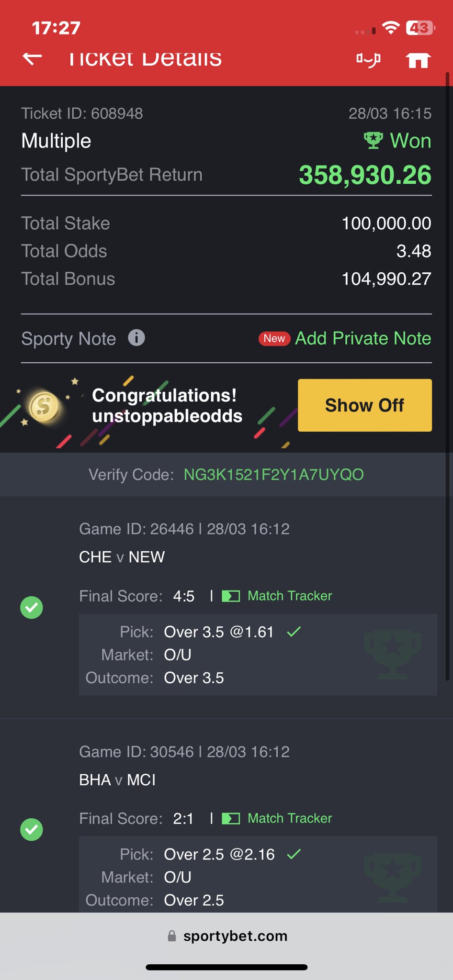The image size is (453, 980).
Task: Tap CHE v NEW match tracker icon
Action: [x=231, y=596]
